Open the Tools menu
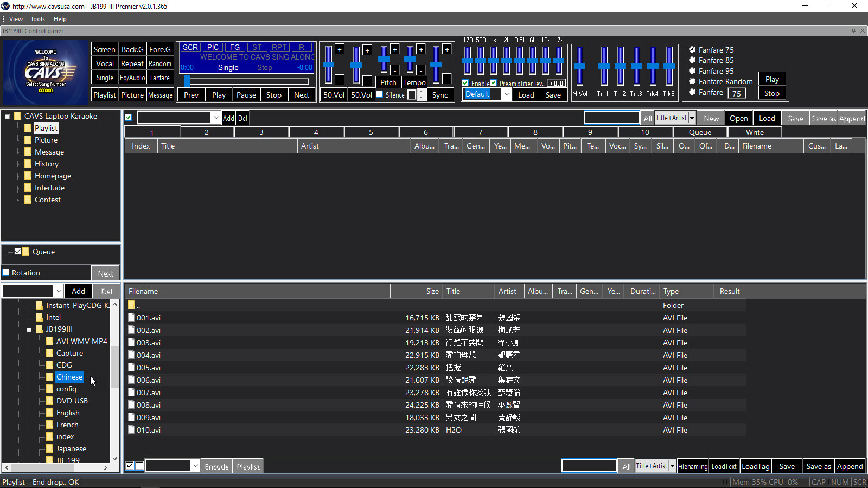The width and height of the screenshot is (868, 488). 38,19
